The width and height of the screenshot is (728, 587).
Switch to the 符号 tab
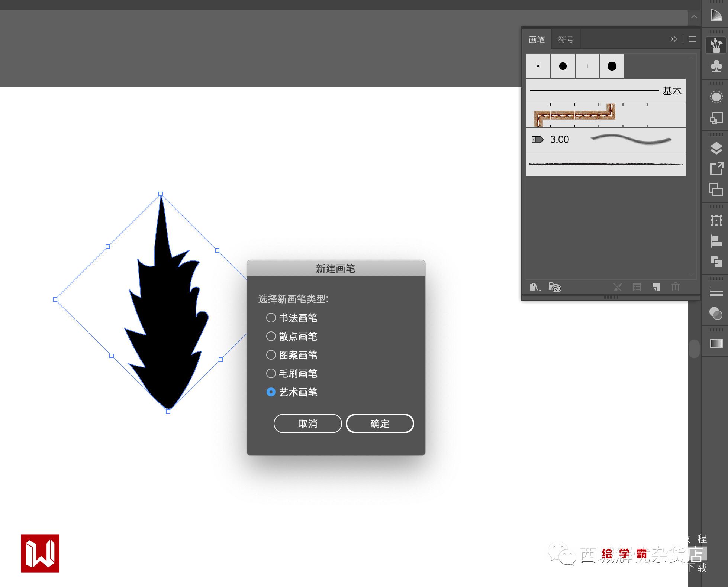(x=566, y=39)
